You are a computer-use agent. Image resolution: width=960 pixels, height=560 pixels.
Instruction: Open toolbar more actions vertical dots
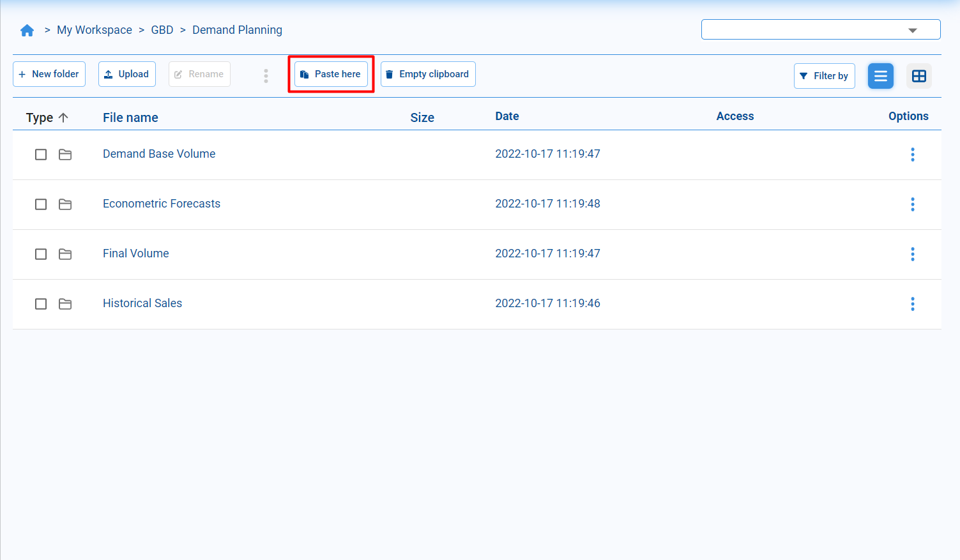click(266, 76)
